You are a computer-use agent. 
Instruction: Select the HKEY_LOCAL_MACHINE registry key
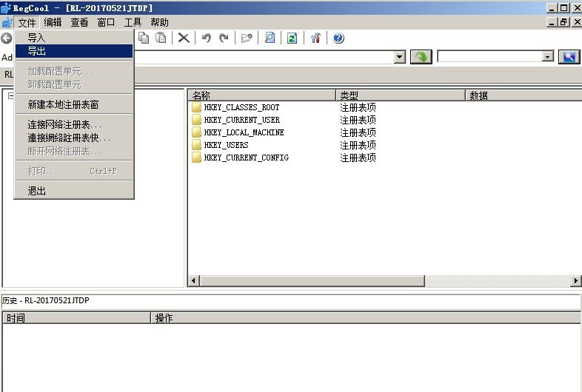(x=244, y=132)
